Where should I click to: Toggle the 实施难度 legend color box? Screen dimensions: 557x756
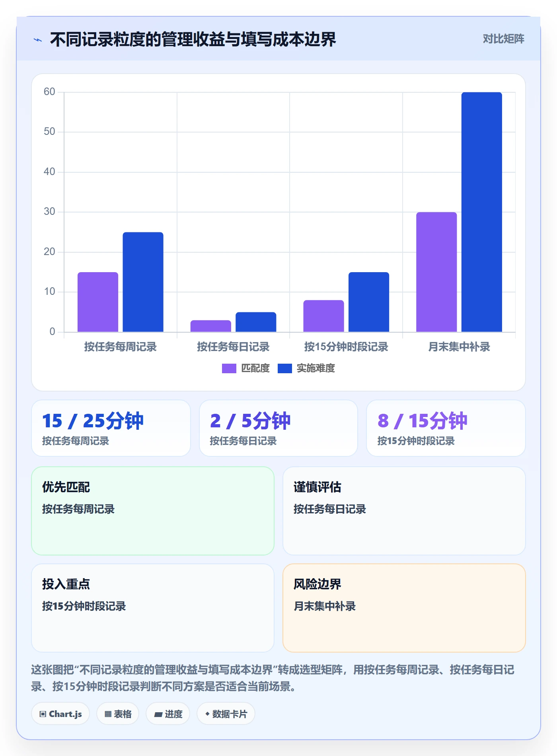pos(284,368)
